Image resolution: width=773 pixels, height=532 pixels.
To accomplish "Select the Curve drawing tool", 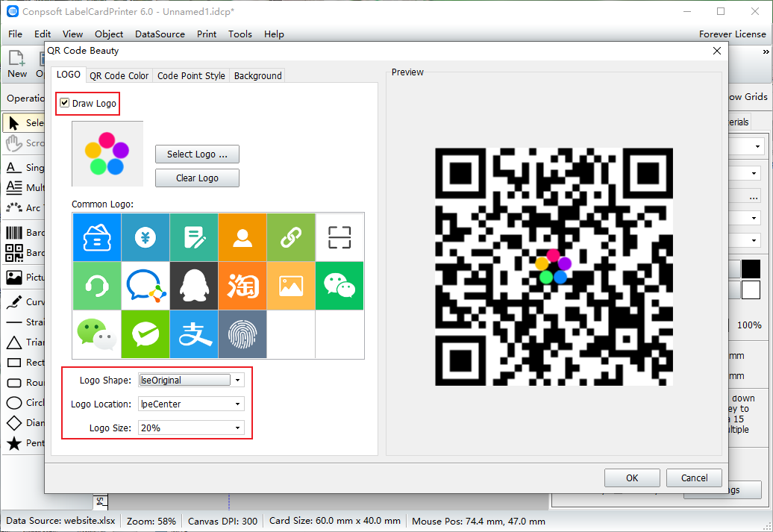I will point(25,301).
